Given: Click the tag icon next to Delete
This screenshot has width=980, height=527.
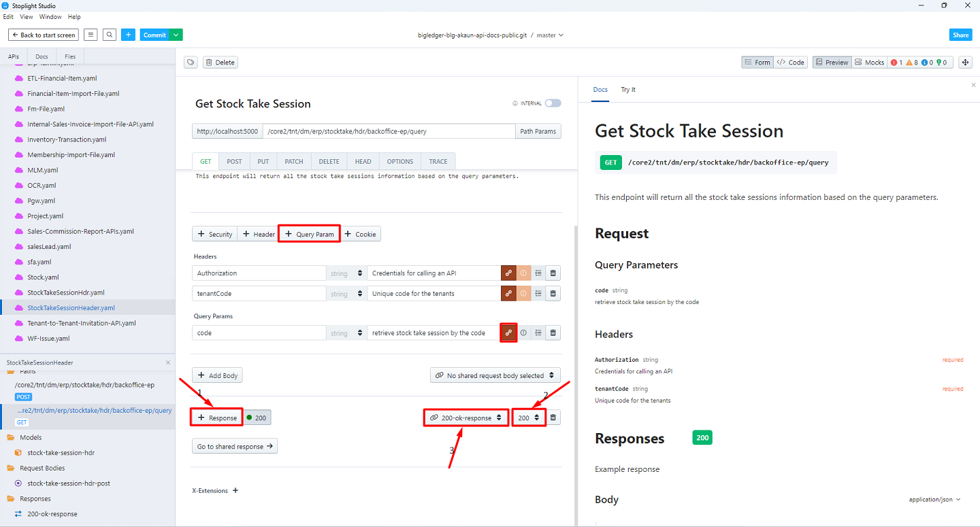Looking at the screenshot, I should point(191,63).
